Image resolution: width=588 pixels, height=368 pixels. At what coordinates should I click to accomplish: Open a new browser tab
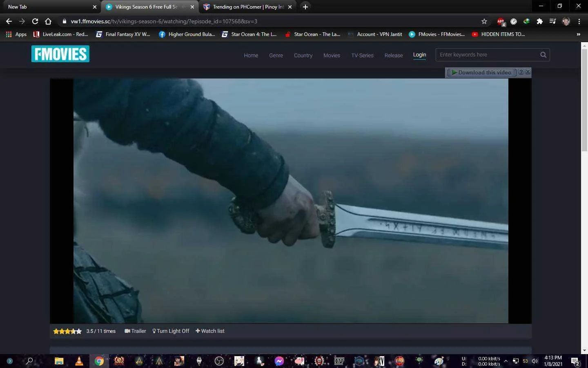[x=305, y=7]
